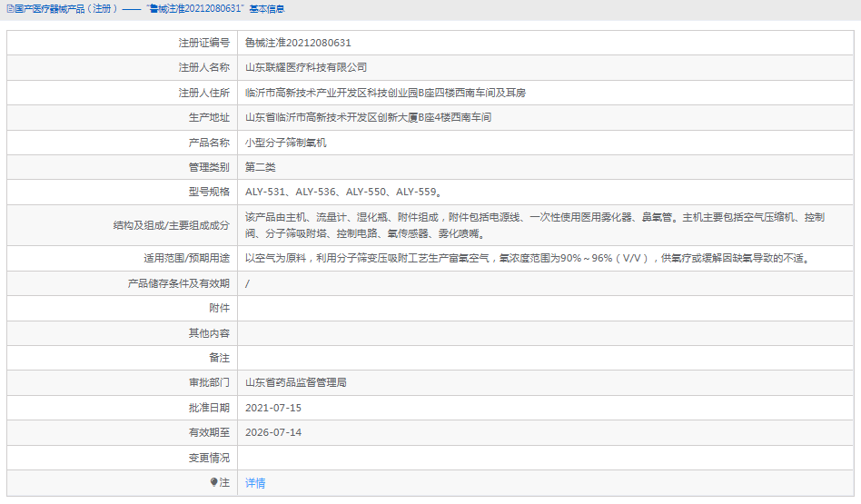Select the registrant address starting with 临沂市高新技术产业开发区
The width and height of the screenshot is (861, 504).
[385, 93]
